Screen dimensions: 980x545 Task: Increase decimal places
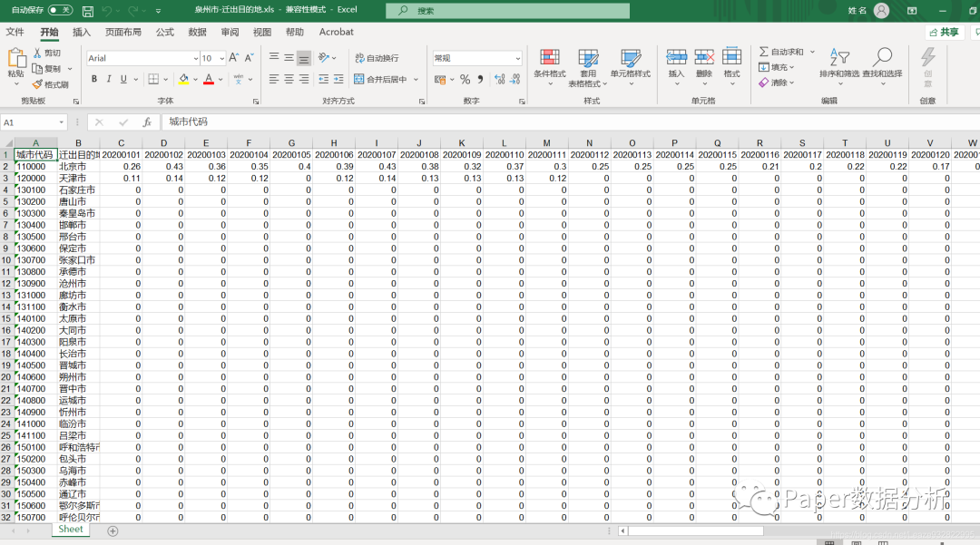point(499,79)
